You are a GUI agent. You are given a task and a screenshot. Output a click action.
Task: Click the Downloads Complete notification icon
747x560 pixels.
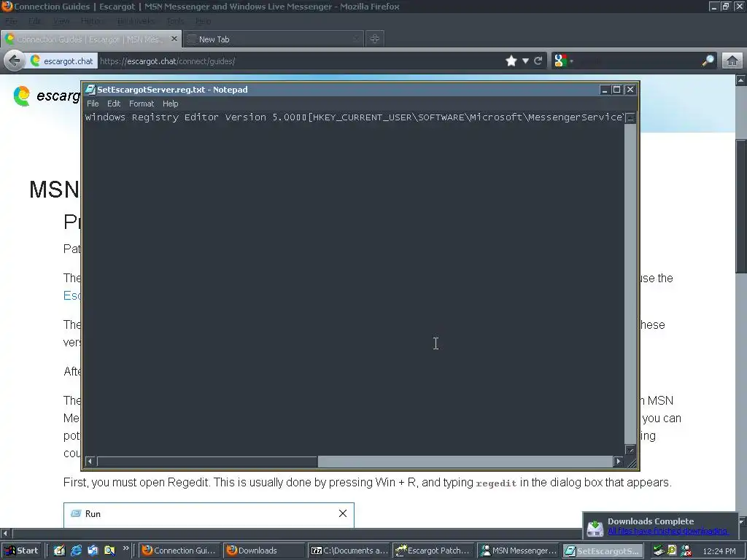(595, 528)
